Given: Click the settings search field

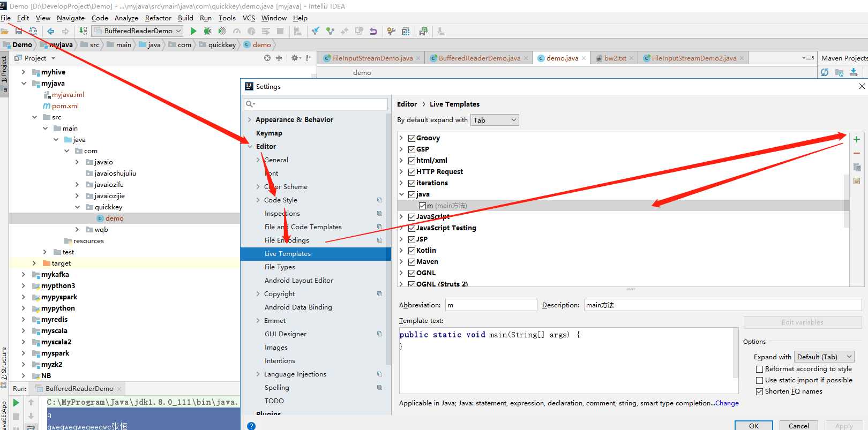Looking at the screenshot, I should coord(316,104).
